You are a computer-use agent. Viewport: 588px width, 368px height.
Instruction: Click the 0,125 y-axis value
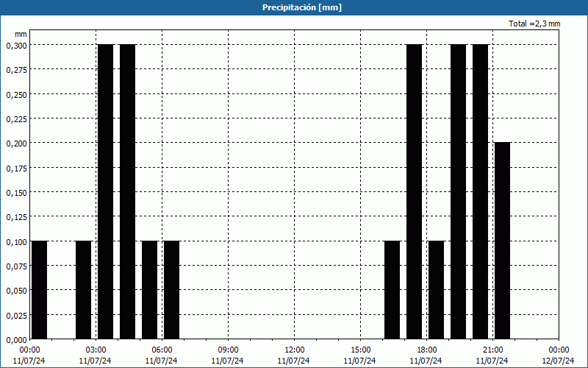coord(16,217)
